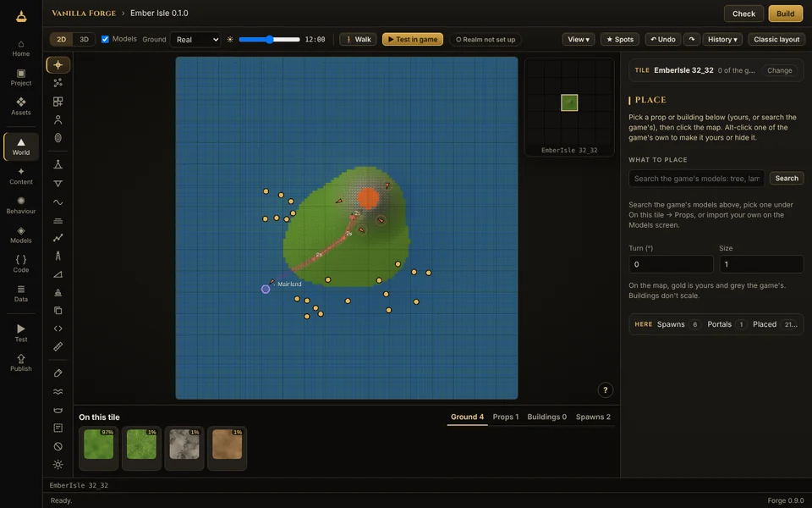
Task: Open the Publish section
Action: click(21, 363)
